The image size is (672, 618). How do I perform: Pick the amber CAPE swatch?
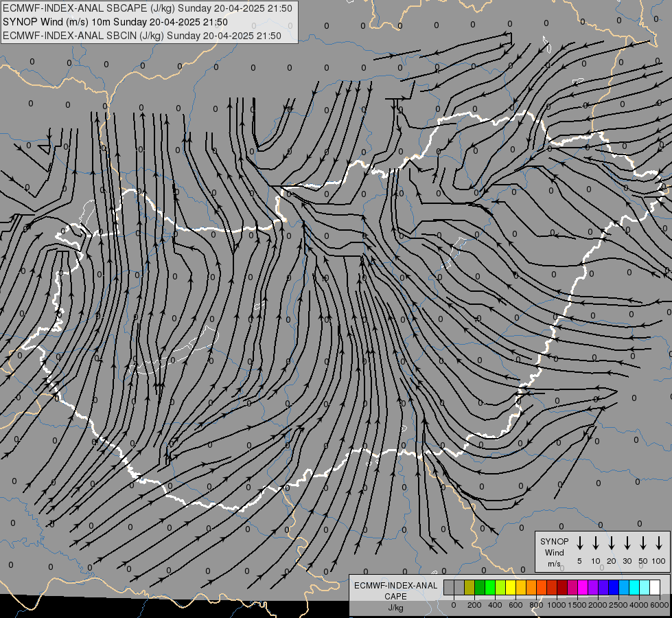click(521, 587)
